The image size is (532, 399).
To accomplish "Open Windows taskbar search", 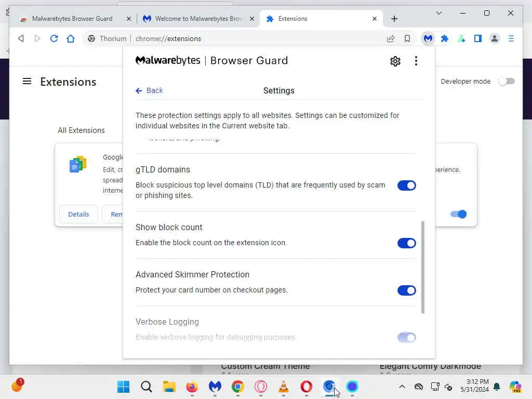I will (146, 387).
